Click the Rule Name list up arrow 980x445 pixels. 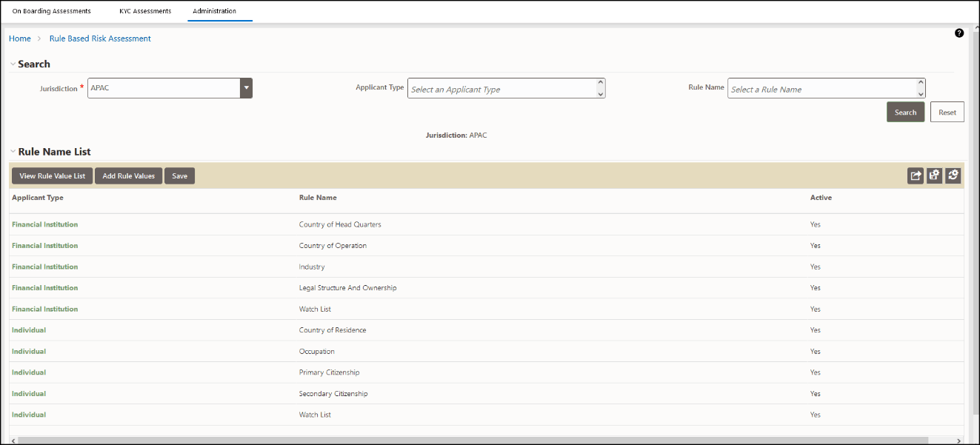tap(921, 83)
